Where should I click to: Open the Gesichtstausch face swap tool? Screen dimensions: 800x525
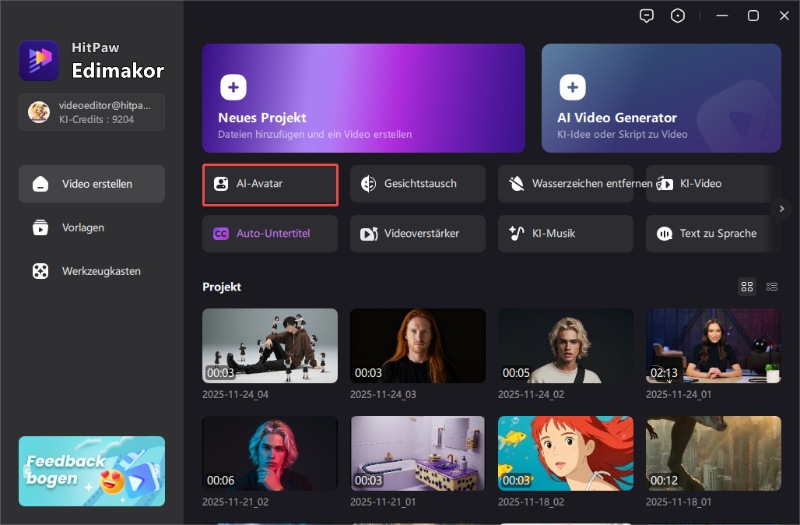(x=418, y=184)
